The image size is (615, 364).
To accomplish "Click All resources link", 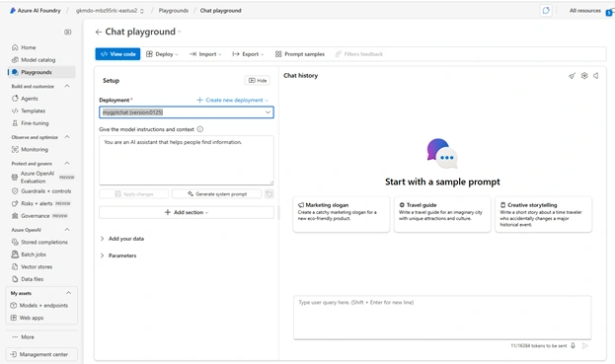I will [x=584, y=11].
